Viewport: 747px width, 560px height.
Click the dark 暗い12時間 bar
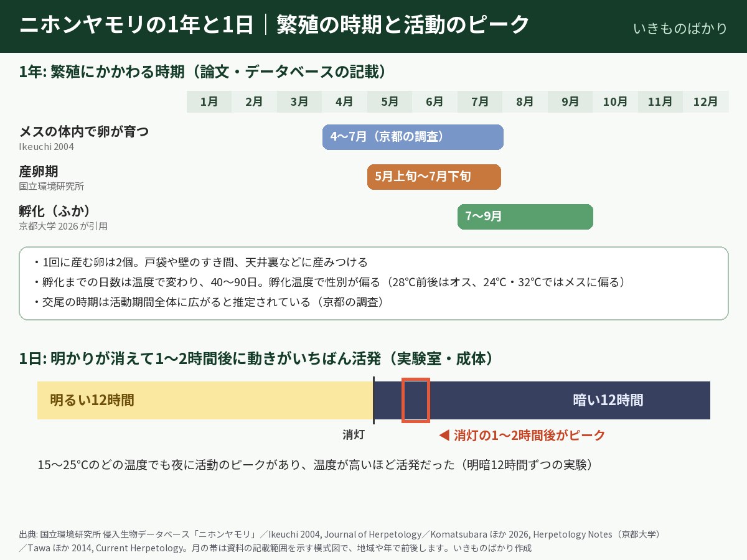(542, 400)
